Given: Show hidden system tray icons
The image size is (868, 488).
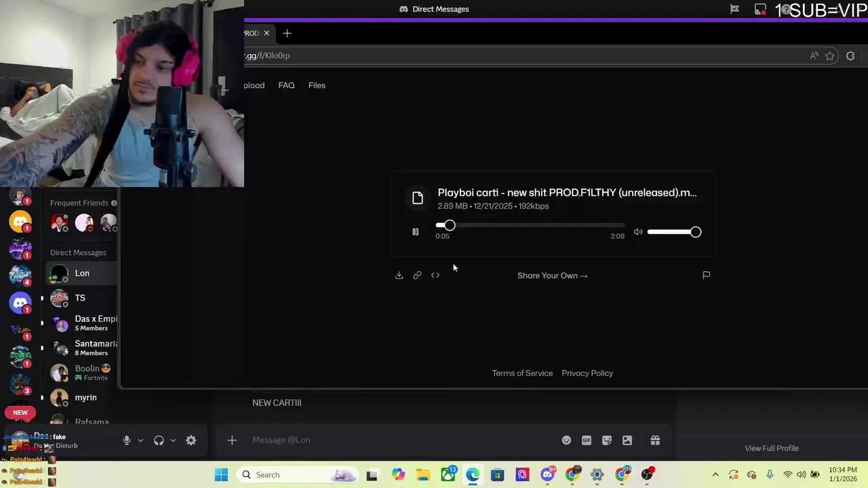Looking at the screenshot, I should [715, 474].
